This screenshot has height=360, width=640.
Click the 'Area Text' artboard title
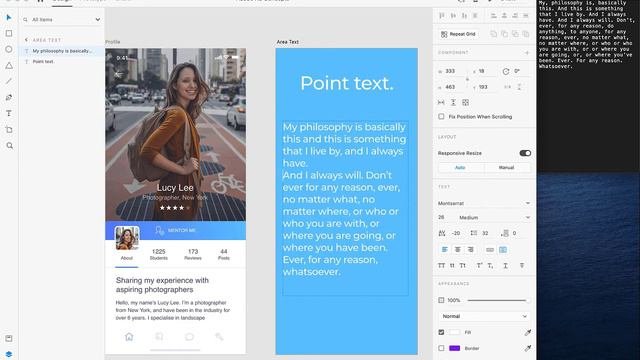click(288, 42)
